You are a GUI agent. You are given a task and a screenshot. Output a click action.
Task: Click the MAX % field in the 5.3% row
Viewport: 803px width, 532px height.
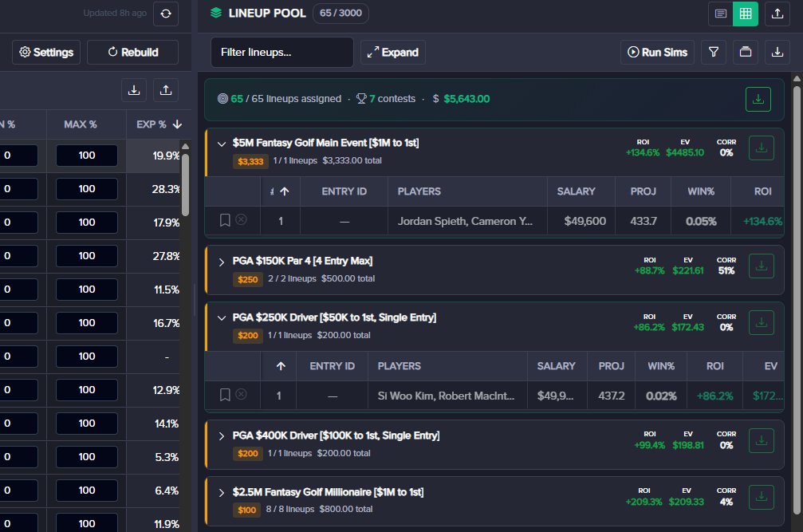[87, 457]
